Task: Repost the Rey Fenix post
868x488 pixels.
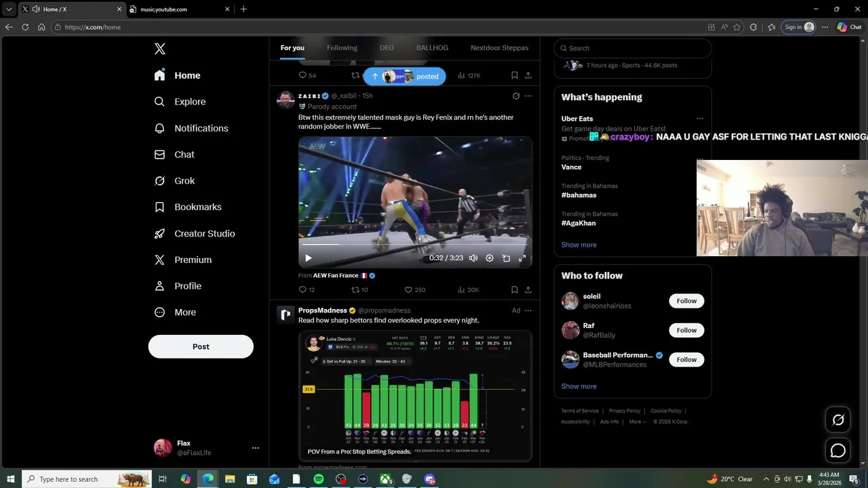Action: (359, 289)
